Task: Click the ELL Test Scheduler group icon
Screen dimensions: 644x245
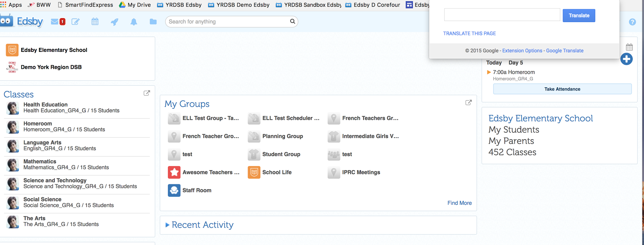Action: pos(254,118)
